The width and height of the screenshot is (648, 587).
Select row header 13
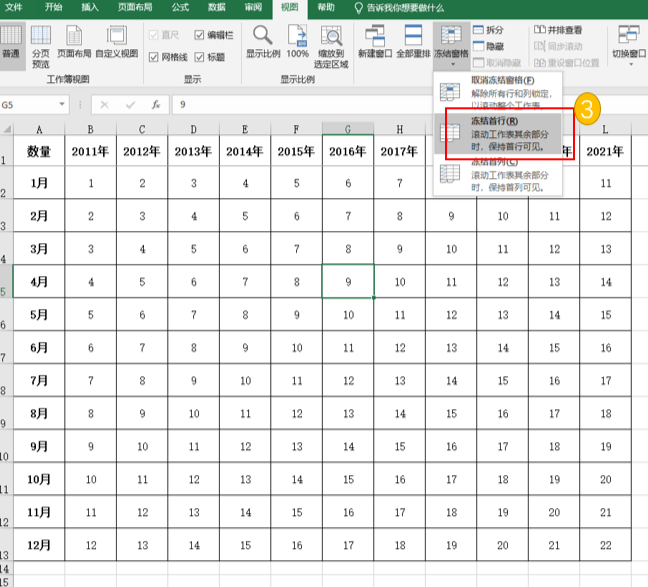(6, 545)
